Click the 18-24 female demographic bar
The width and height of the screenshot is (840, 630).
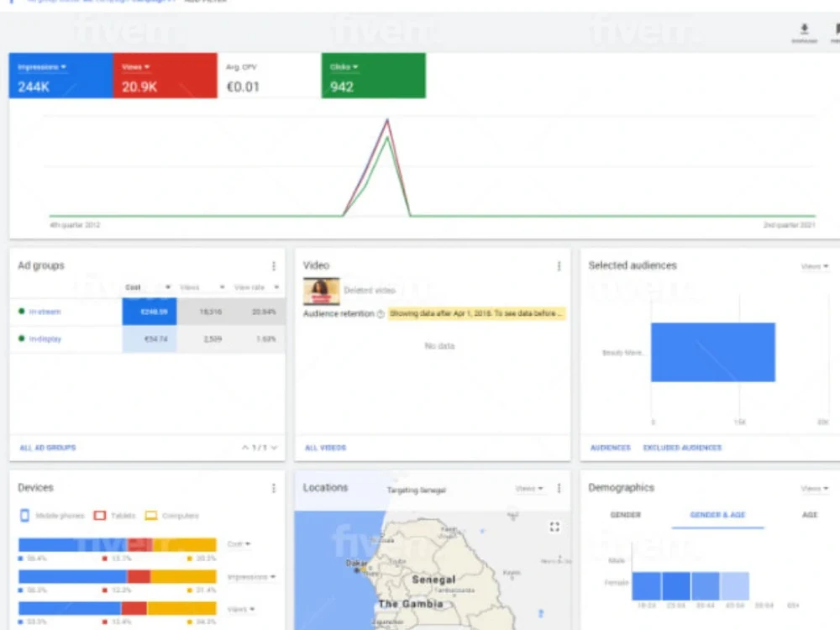pyautogui.click(x=647, y=586)
